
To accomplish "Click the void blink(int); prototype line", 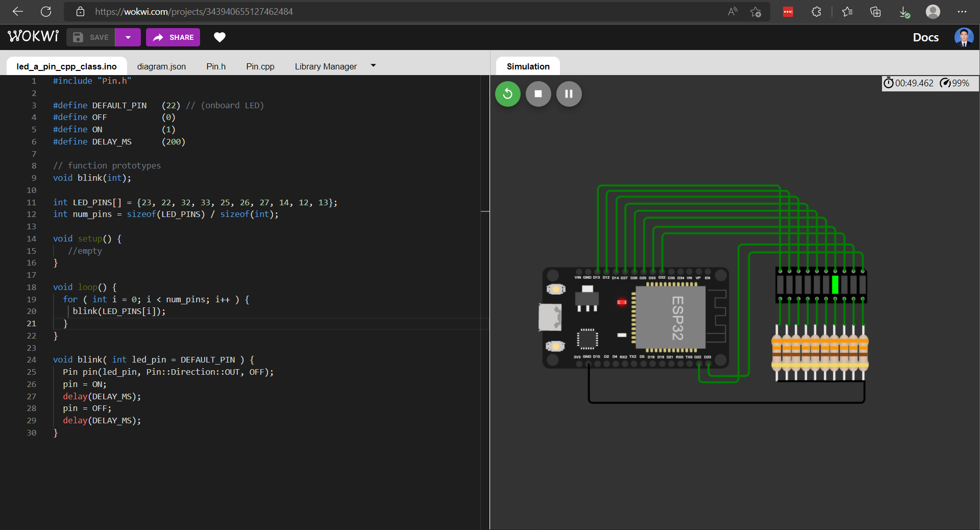I will point(92,178).
